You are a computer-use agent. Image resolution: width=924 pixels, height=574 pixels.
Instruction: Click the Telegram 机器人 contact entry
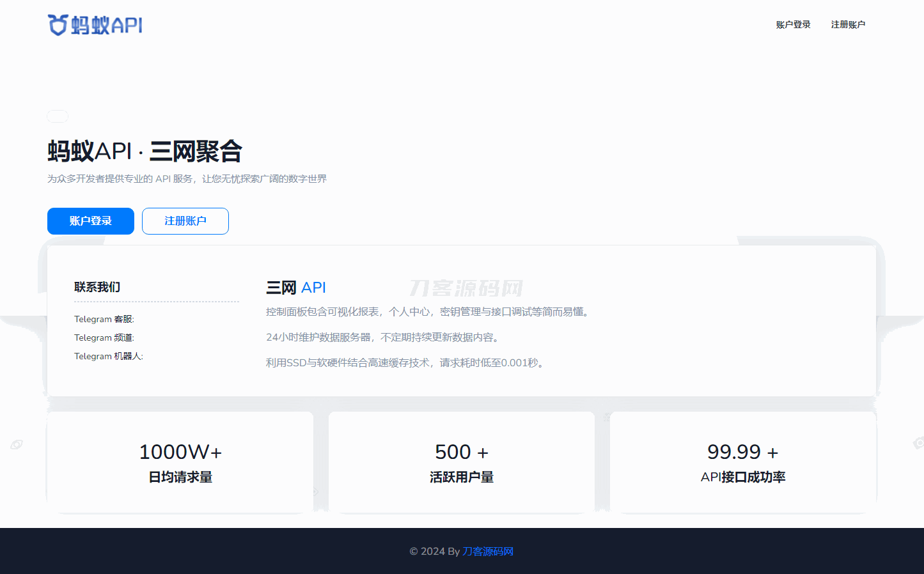pos(109,356)
